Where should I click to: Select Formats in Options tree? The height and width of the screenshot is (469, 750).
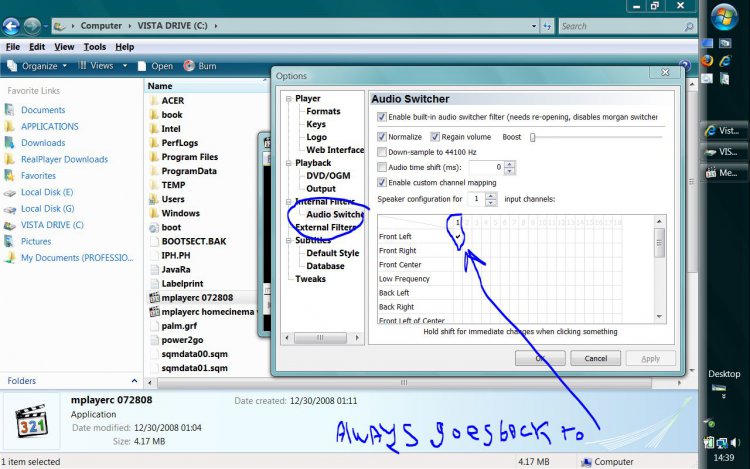323,111
